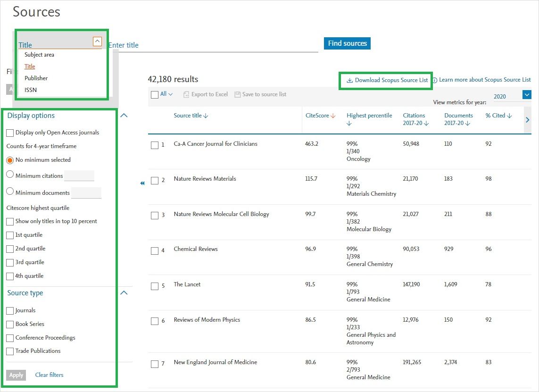Collapse the filter panel with double-arrow icon
The image size is (539, 392).
(x=142, y=183)
